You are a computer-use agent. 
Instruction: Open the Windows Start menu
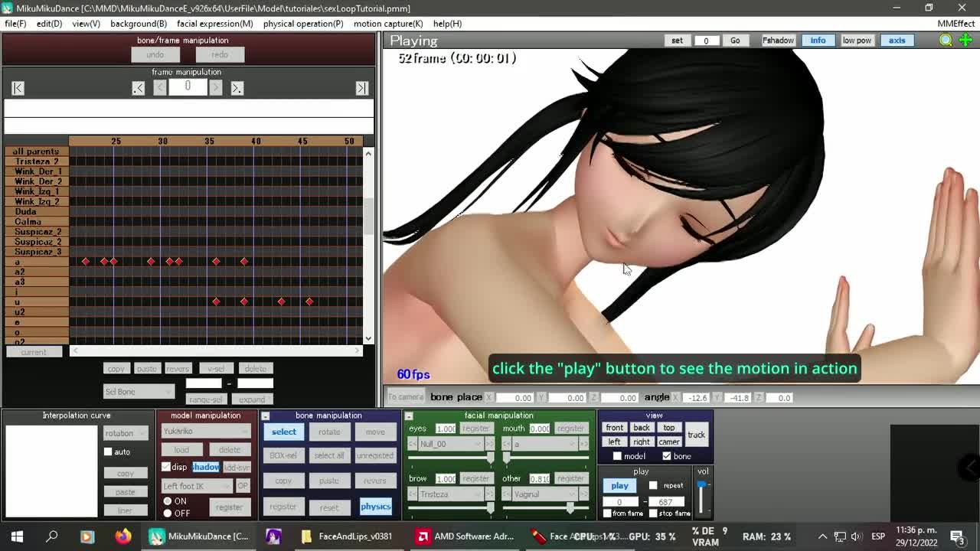pos(17,536)
